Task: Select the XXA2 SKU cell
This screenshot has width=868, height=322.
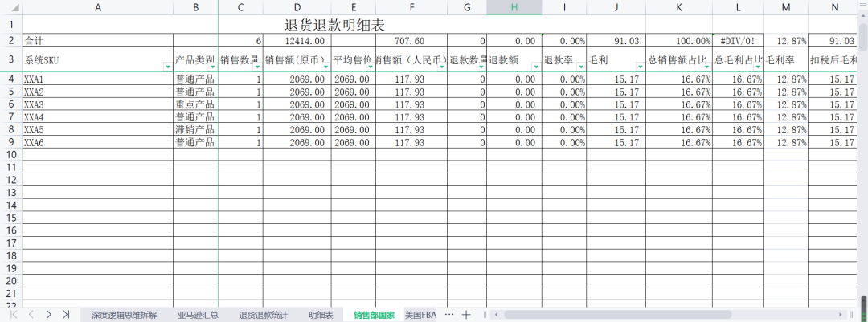Action: pyautogui.click(x=98, y=92)
